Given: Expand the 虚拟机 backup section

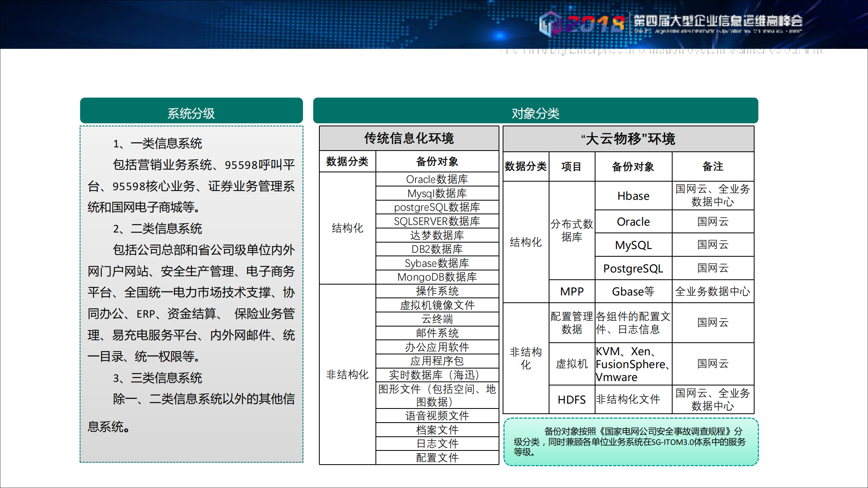Looking at the screenshot, I should click(571, 364).
